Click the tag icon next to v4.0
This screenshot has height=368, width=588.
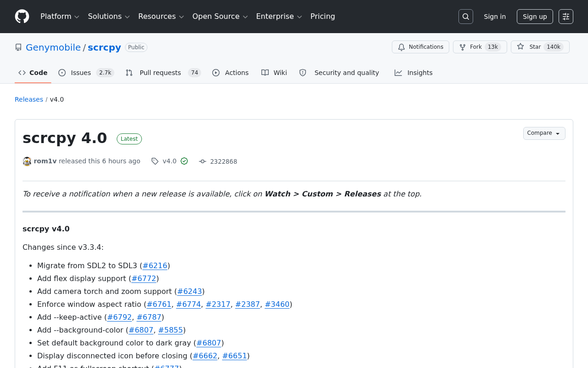pyautogui.click(x=155, y=161)
